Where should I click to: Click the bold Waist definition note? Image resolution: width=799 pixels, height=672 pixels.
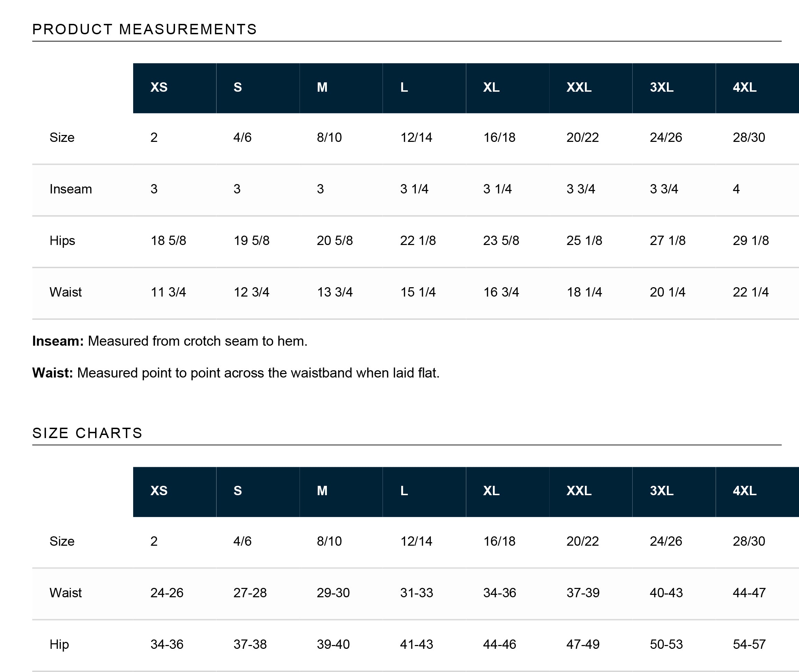tap(52, 373)
